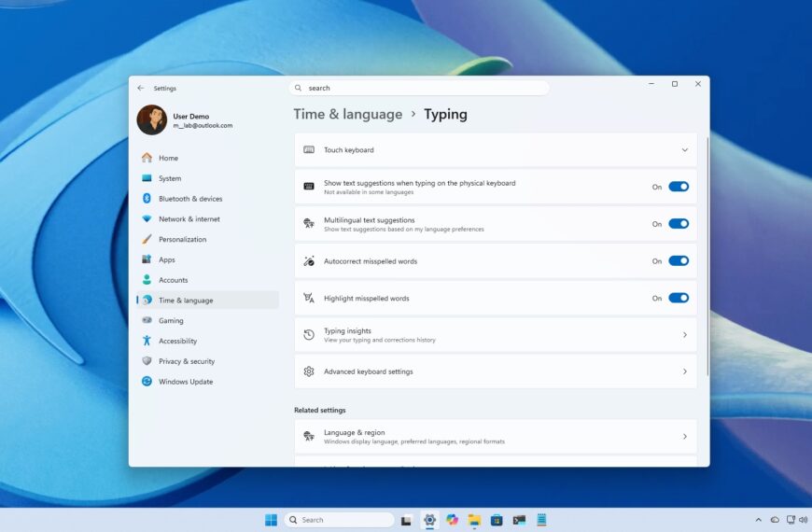Click the System monitor icon
This screenshot has height=532, width=812.
(x=147, y=178)
